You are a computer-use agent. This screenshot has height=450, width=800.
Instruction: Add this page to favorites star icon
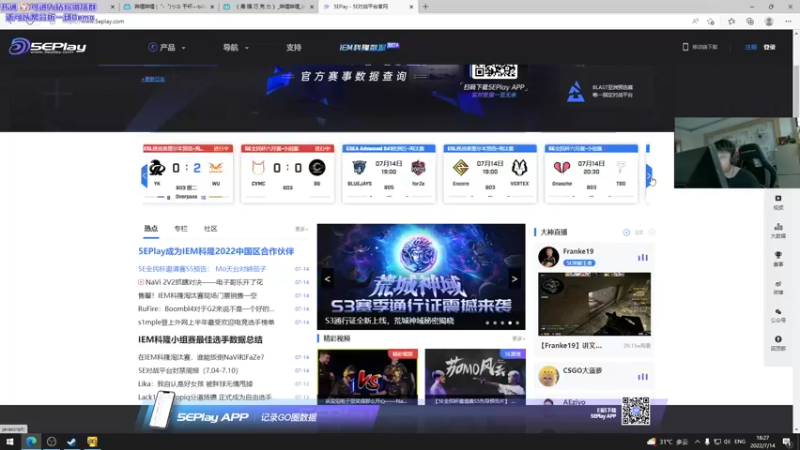click(711, 21)
